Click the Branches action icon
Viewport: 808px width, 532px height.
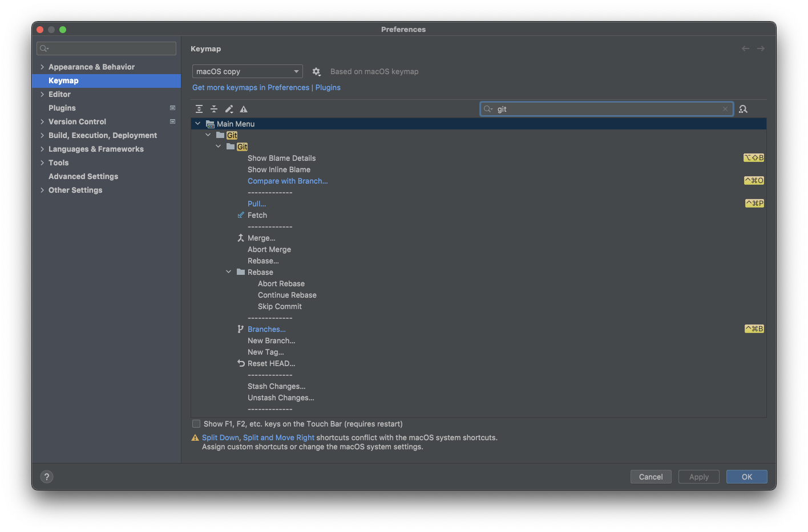tap(241, 329)
